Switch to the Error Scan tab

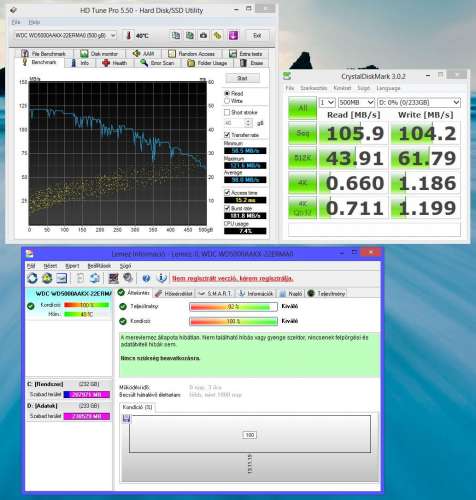pos(157,63)
